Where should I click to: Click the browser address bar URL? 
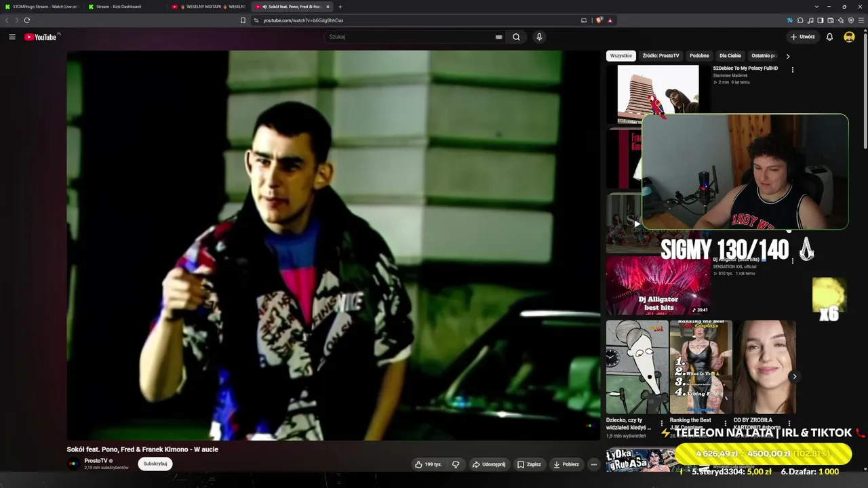303,20
